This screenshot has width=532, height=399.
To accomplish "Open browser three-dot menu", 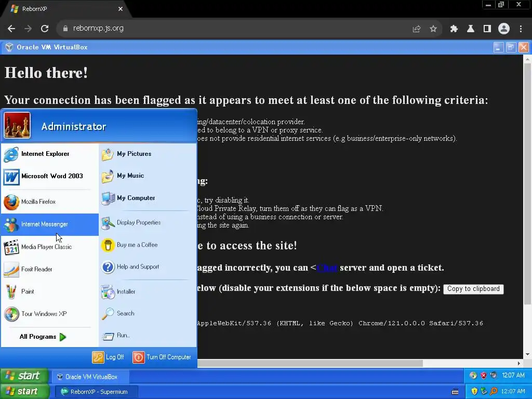I will pyautogui.click(x=521, y=29).
